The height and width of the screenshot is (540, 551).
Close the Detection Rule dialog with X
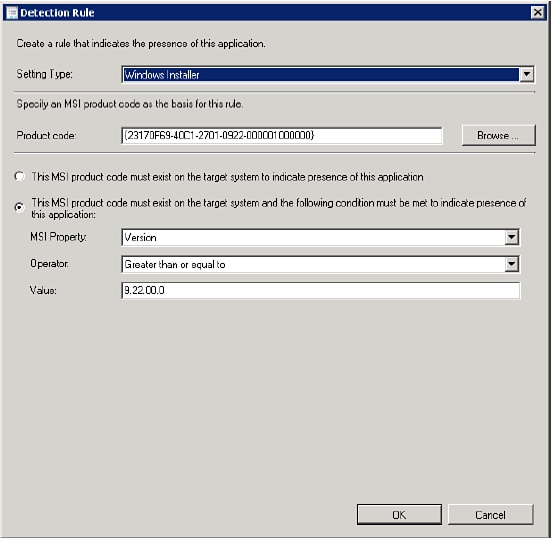pyautogui.click(x=537, y=13)
